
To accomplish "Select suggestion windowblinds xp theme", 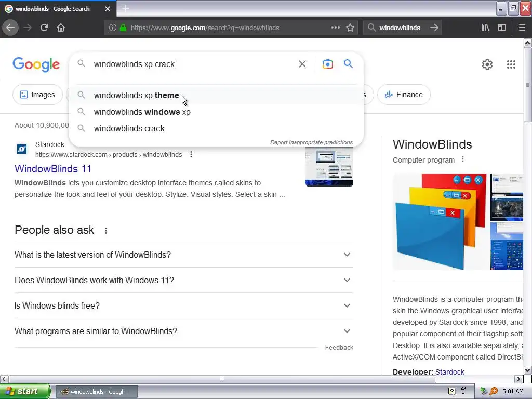I will click(216, 96).
